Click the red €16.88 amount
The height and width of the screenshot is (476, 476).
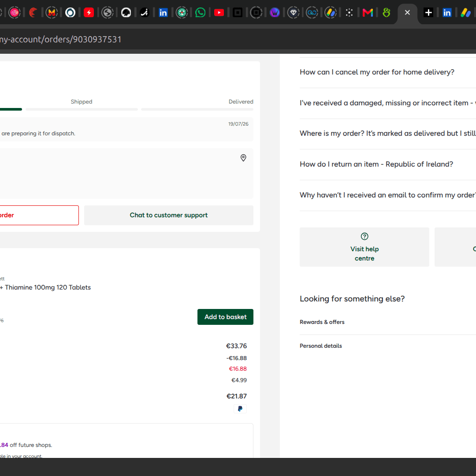(238, 369)
